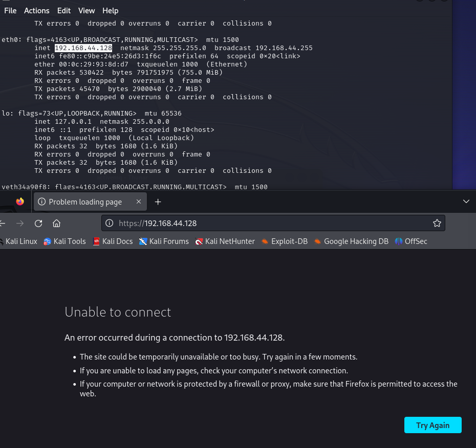
Task: Close the Problem loading page tab
Action: (139, 201)
